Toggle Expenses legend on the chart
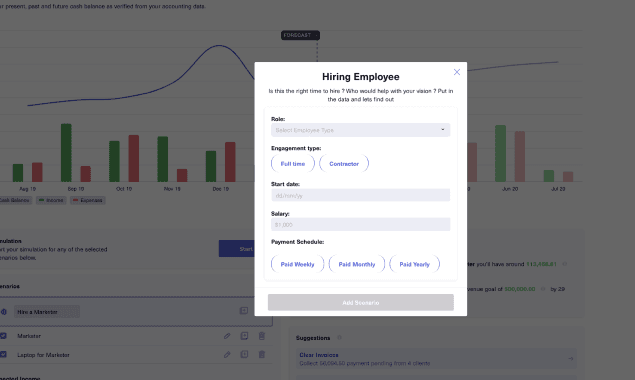 pos(87,200)
